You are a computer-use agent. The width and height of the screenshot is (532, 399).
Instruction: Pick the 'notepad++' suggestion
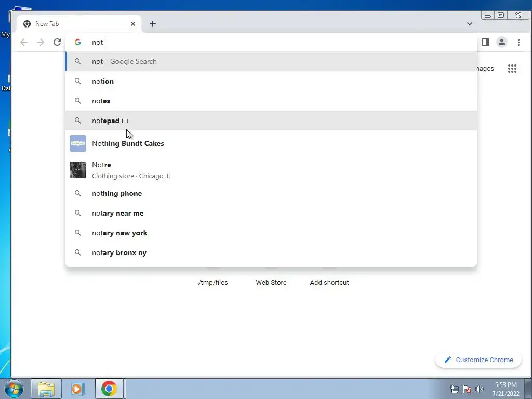pos(271,121)
